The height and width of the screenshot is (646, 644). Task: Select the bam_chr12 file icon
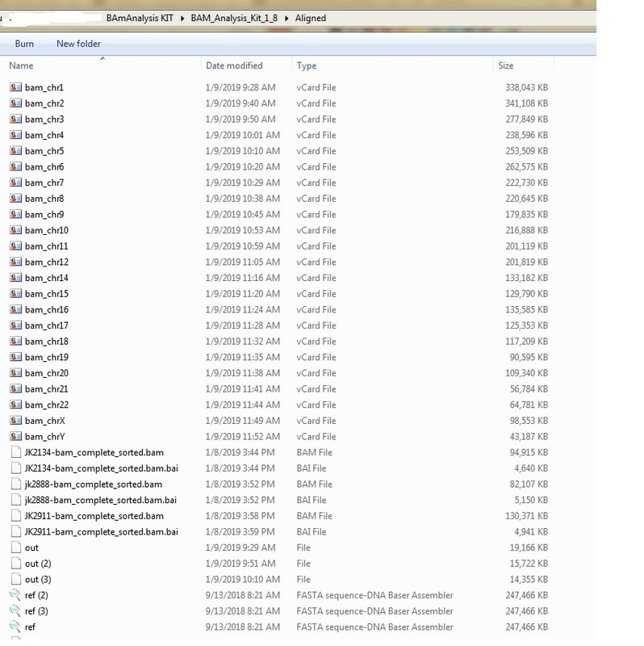point(15,262)
